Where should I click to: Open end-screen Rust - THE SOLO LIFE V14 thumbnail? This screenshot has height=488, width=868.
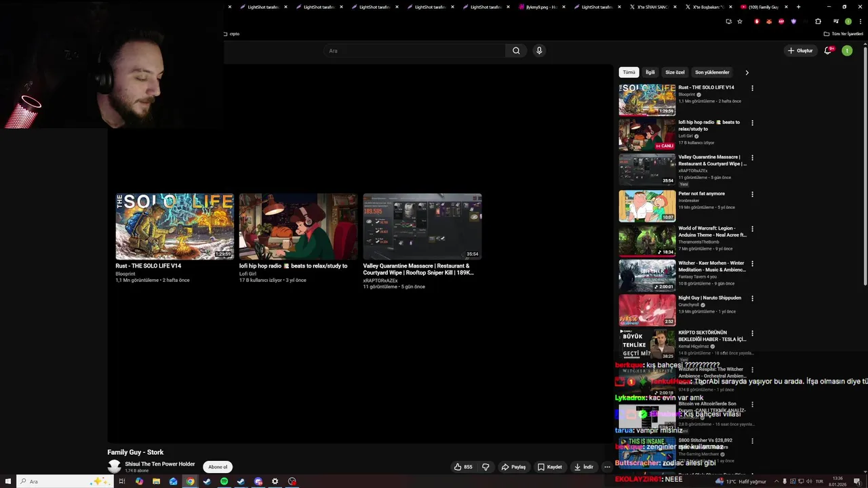(x=175, y=226)
